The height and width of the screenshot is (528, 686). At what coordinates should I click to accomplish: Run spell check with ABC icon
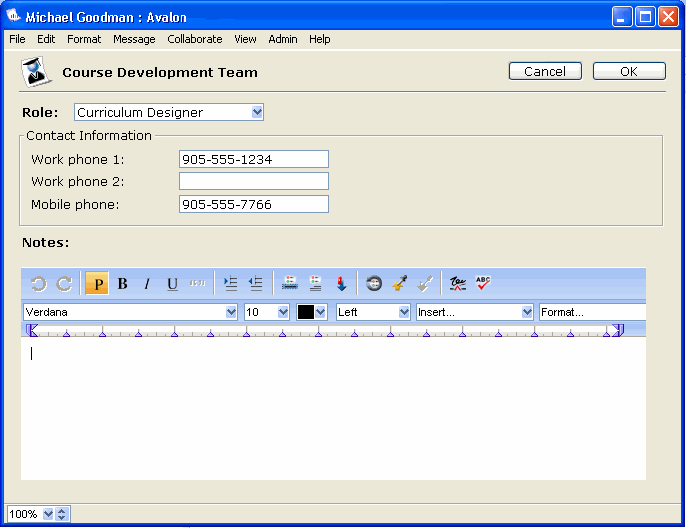tap(483, 284)
